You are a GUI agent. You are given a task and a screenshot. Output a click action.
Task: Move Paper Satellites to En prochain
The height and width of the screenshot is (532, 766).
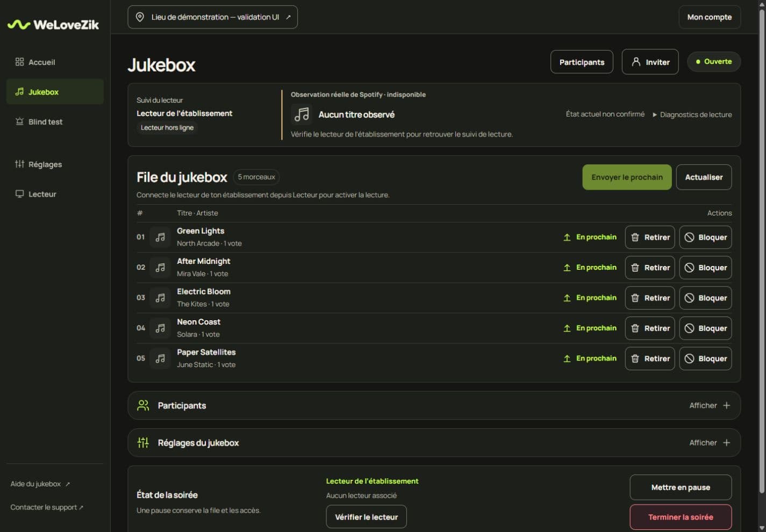tap(590, 358)
